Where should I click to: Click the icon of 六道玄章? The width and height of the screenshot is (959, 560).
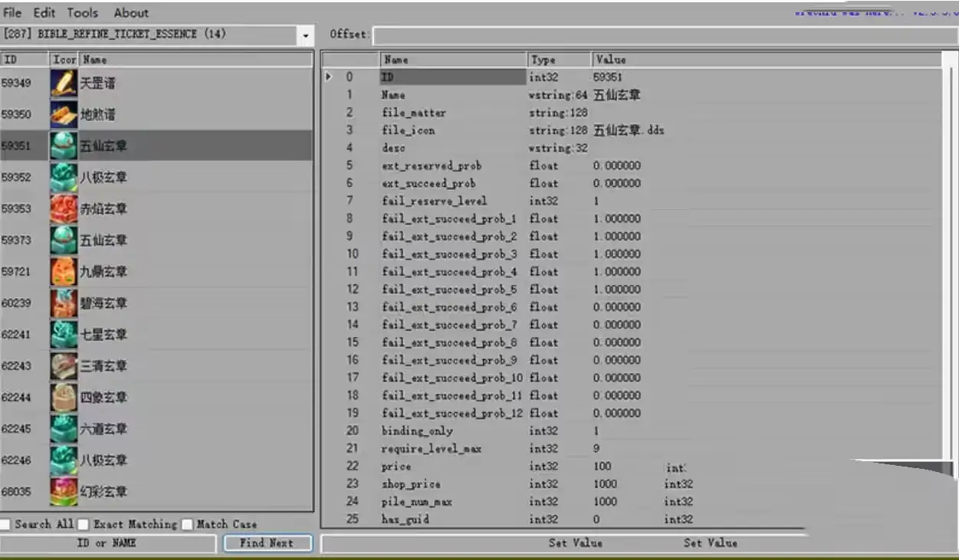point(64,428)
